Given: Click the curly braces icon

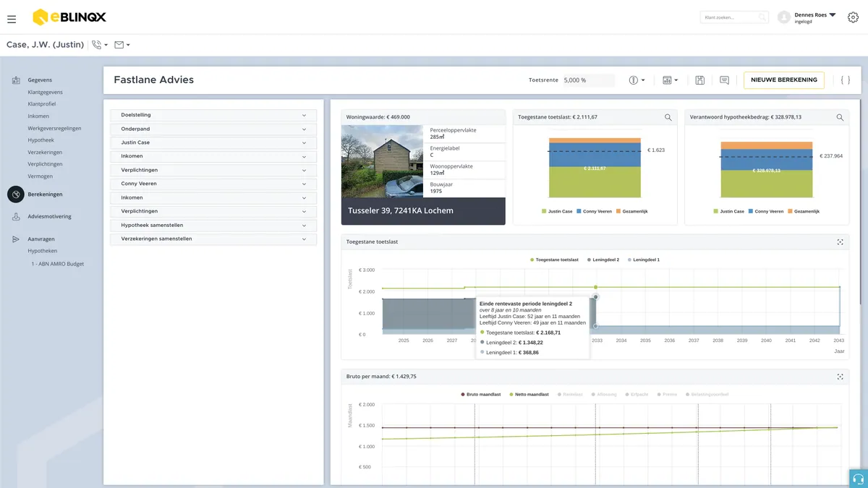Looking at the screenshot, I should pyautogui.click(x=845, y=80).
